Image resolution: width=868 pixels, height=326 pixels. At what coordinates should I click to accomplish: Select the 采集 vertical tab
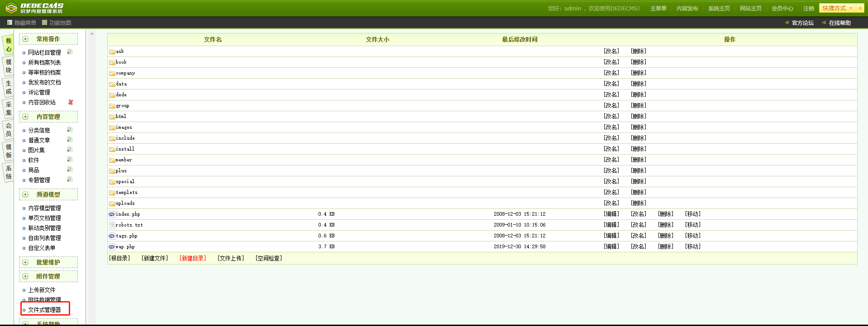[8, 109]
